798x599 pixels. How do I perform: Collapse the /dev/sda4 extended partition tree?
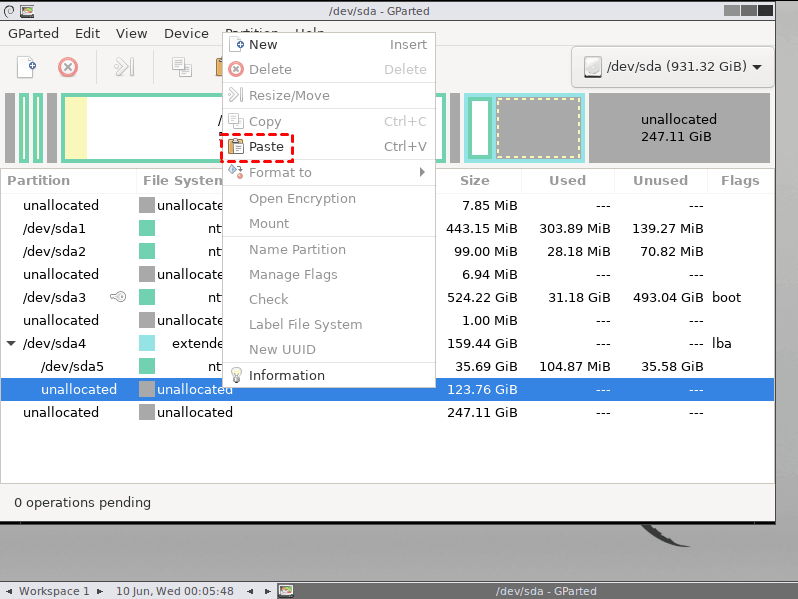coord(11,343)
